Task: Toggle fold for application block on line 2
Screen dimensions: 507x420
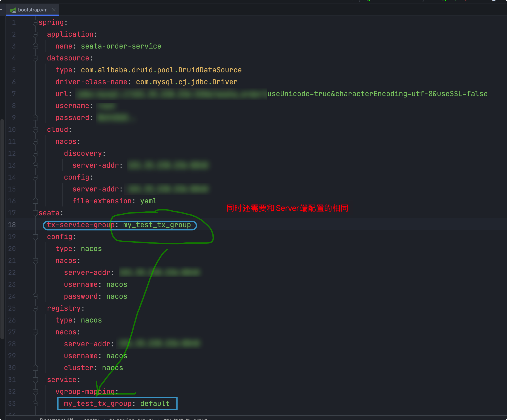Action: 35,34
